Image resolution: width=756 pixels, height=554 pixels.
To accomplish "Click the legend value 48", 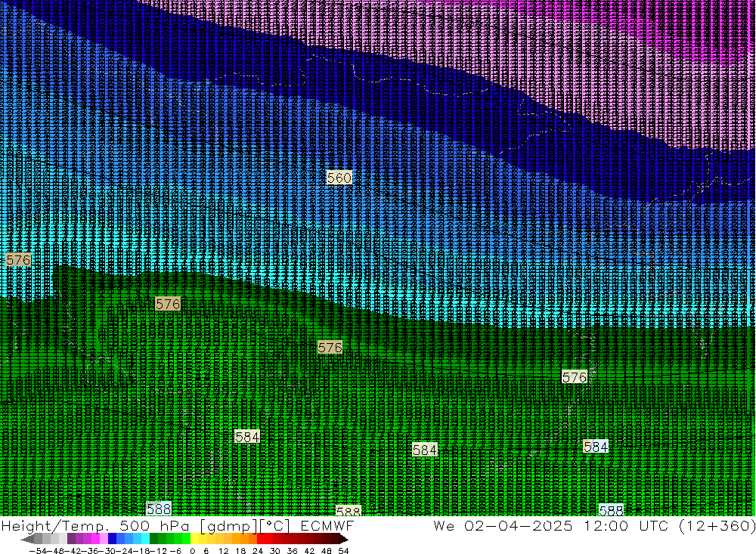I will pos(327,551).
